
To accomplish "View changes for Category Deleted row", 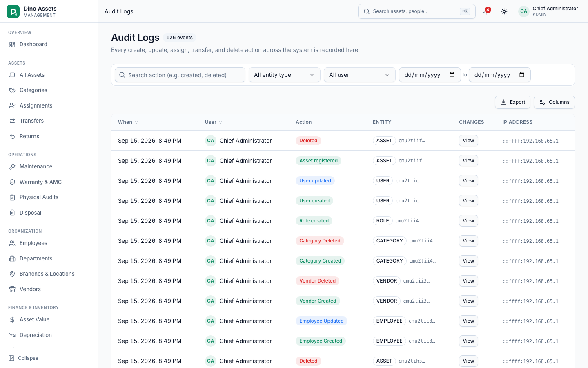I will tap(468, 241).
